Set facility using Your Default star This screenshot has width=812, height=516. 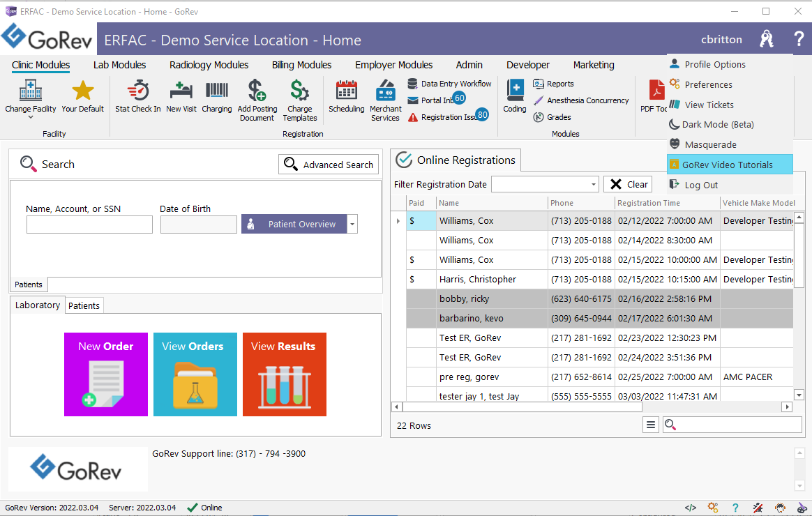(x=83, y=91)
